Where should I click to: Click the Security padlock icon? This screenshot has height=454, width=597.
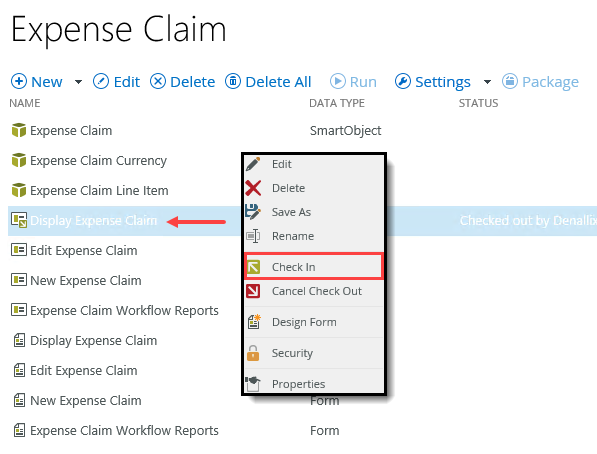[253, 353]
